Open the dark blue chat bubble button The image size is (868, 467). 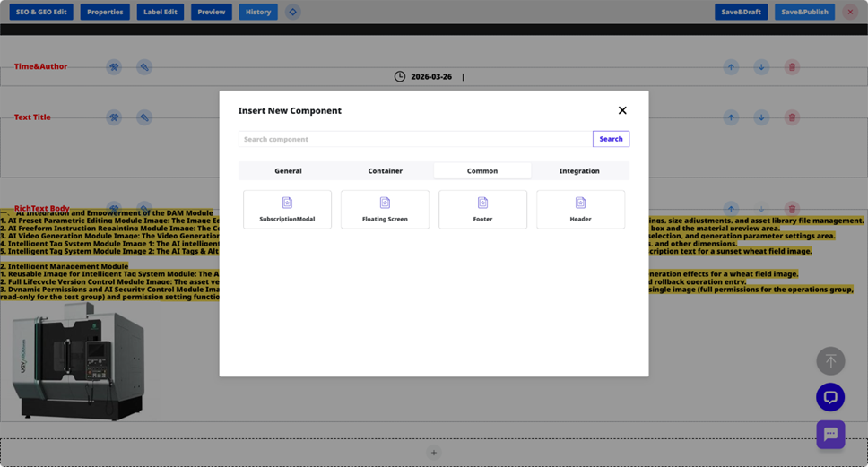[830, 397]
